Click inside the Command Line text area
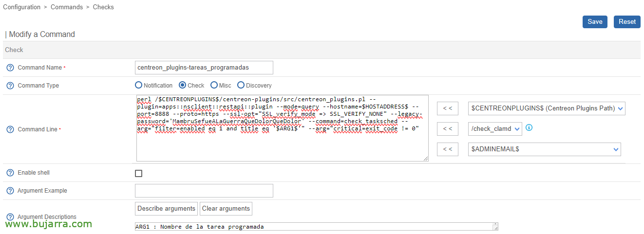The height and width of the screenshot is (234, 644). click(283, 128)
